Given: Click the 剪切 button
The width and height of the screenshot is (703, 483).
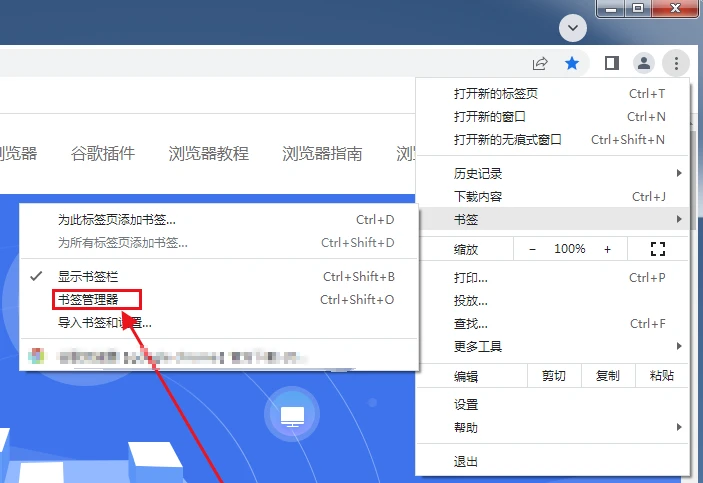Looking at the screenshot, I should coord(554,375).
